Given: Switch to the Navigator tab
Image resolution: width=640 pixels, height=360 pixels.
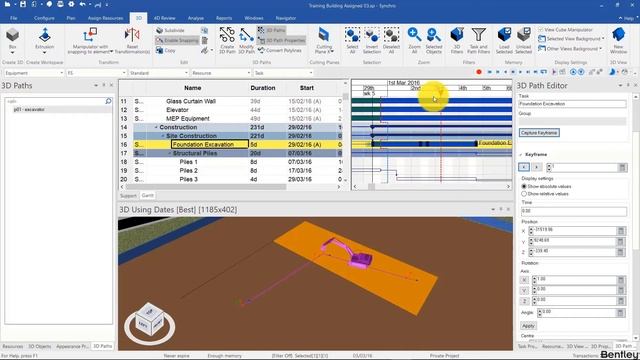Looking at the screenshot, I should 286,18.
